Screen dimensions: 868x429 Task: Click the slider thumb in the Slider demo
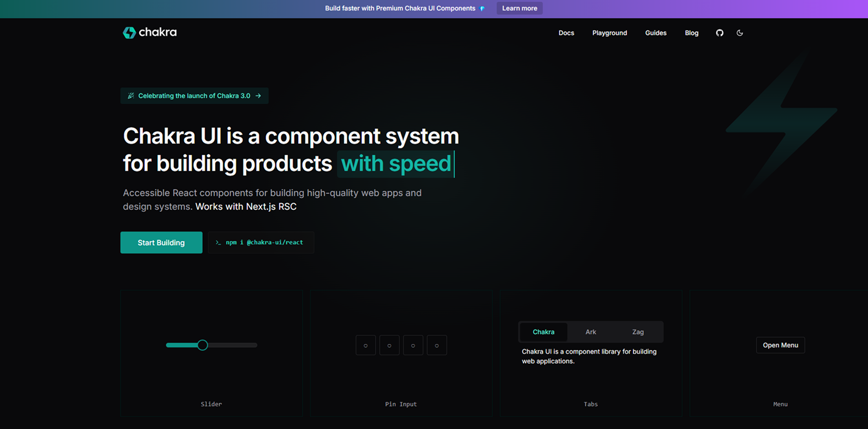[203, 345]
